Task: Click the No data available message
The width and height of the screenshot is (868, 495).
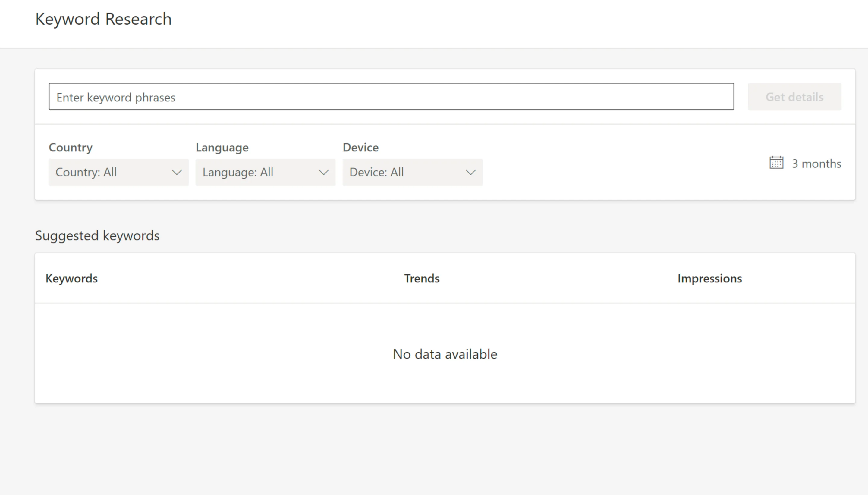Action: click(x=445, y=354)
